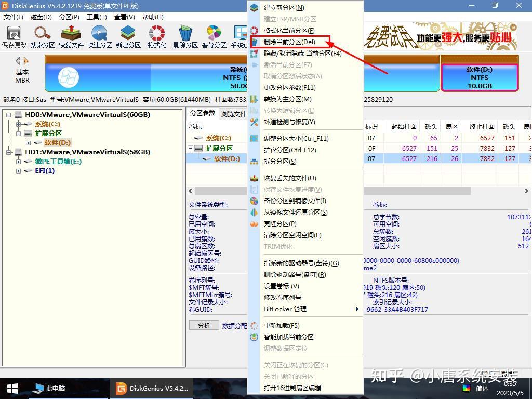
Task: Click the Save Changes (保存更改) toolbar icon
Action: coord(14,37)
